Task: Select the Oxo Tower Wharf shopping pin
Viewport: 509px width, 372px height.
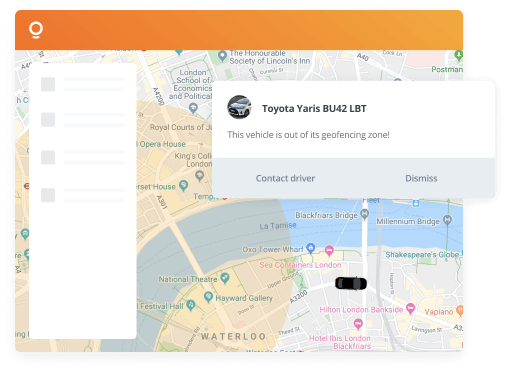Action: (x=311, y=248)
